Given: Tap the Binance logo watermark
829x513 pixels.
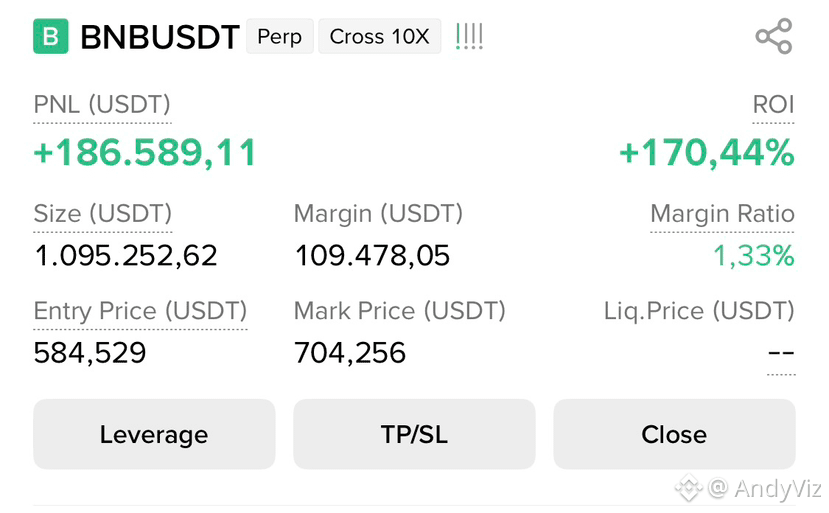Looking at the screenshot, I should coord(688,487).
